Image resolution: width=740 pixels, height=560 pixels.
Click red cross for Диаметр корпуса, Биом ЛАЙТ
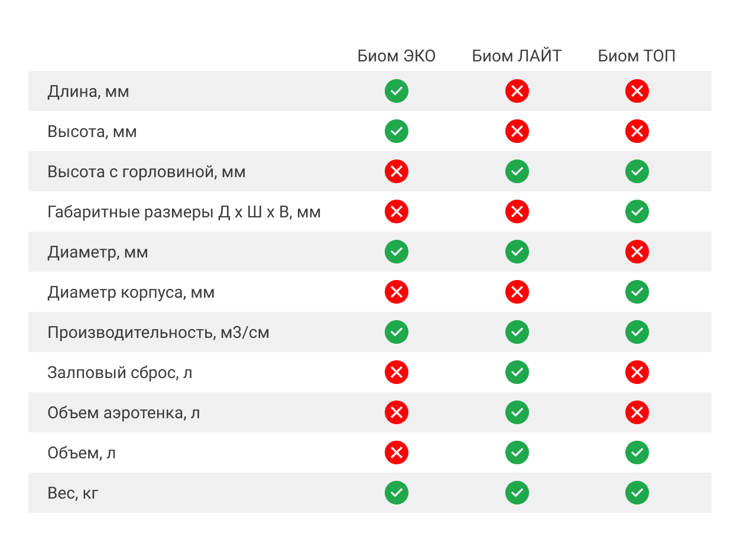coord(517,292)
